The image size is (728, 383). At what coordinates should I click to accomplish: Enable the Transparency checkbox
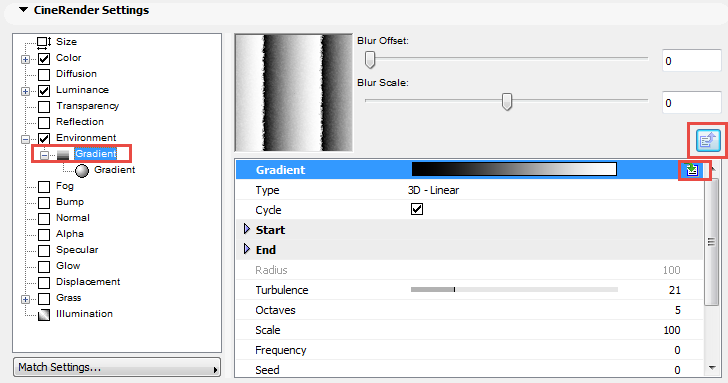(x=44, y=107)
